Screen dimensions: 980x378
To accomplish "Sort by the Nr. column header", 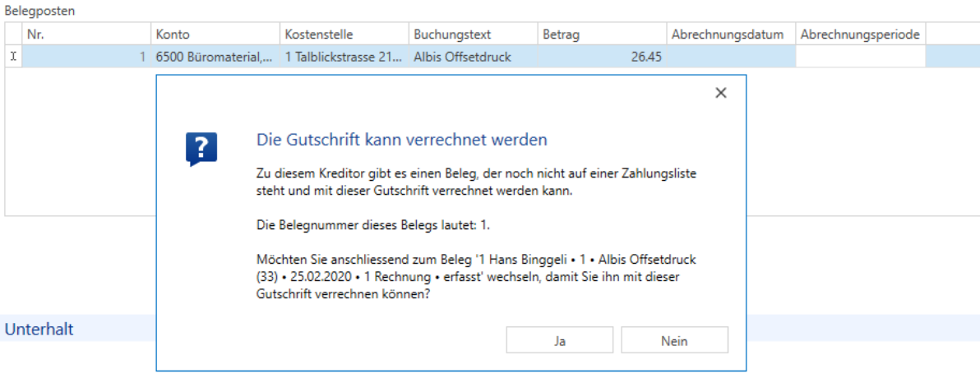I will (x=86, y=35).
